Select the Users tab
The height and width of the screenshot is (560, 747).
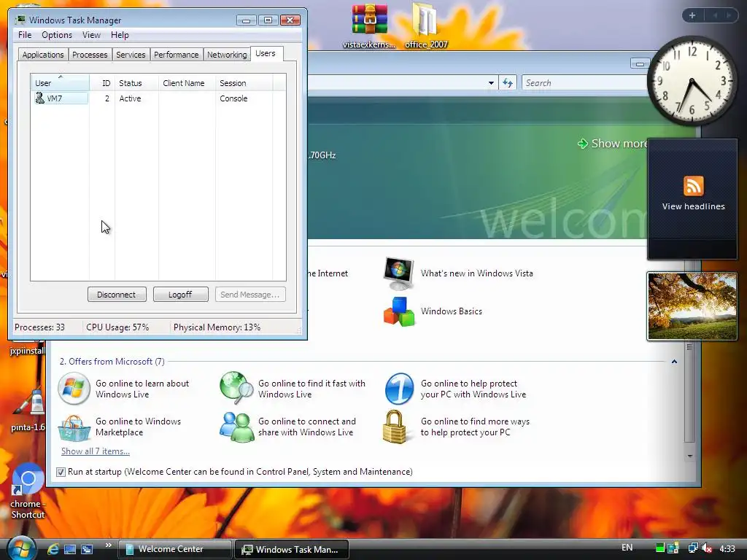point(266,53)
